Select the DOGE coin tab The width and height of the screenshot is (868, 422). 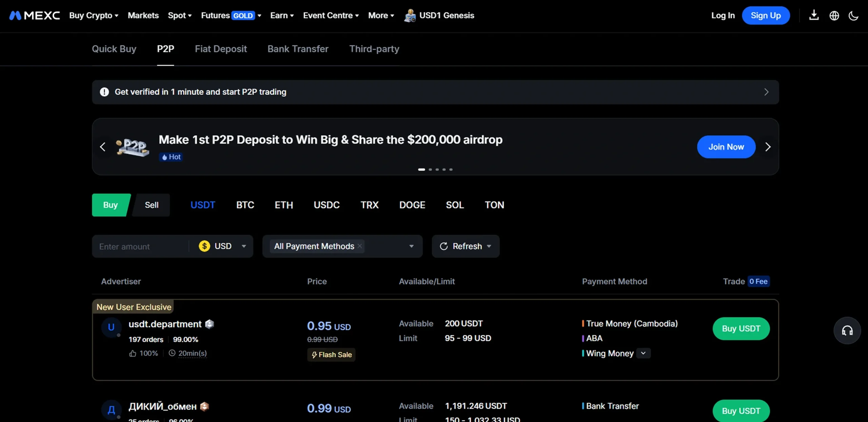[x=412, y=205]
